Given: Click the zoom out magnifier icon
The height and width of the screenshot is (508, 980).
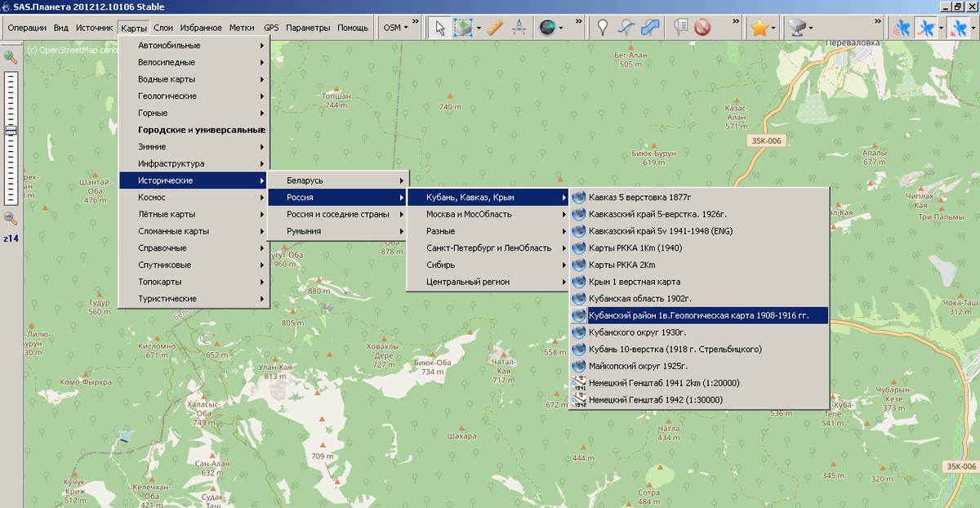Looking at the screenshot, I should tap(11, 218).
